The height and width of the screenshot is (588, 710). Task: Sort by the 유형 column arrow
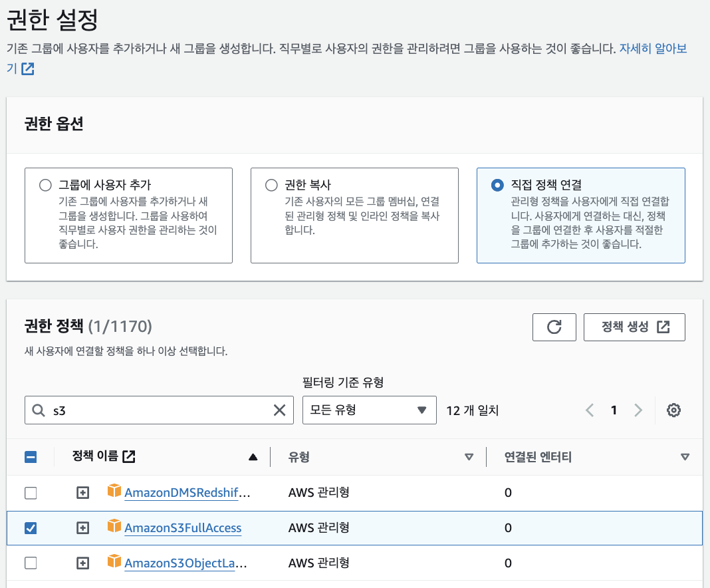coord(469,457)
